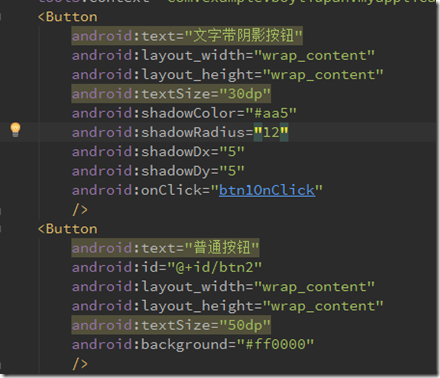Click the android:shadowColor="#aa5" line
440x378 pixels.
pyautogui.click(x=184, y=113)
